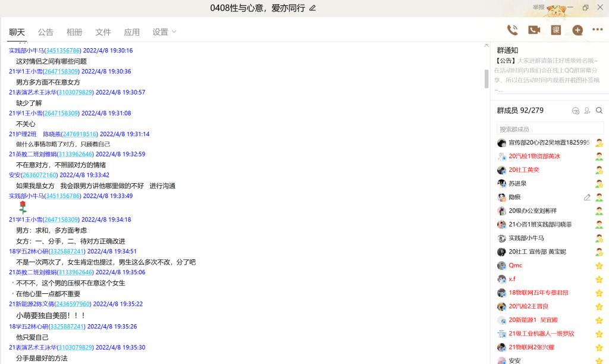The height and width of the screenshot is (364, 609).
Task: Click the plus icon to invite members
Action: (x=577, y=30)
